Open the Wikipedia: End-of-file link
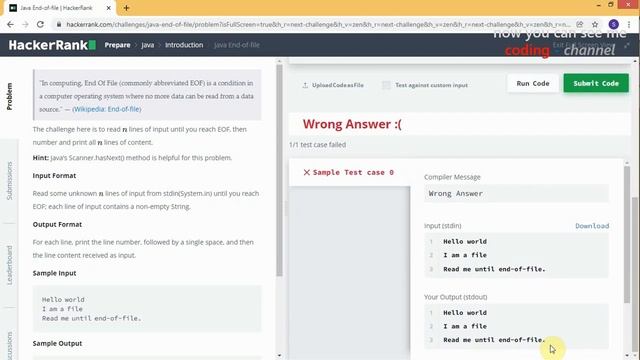This screenshot has width=640, height=360. (107, 109)
